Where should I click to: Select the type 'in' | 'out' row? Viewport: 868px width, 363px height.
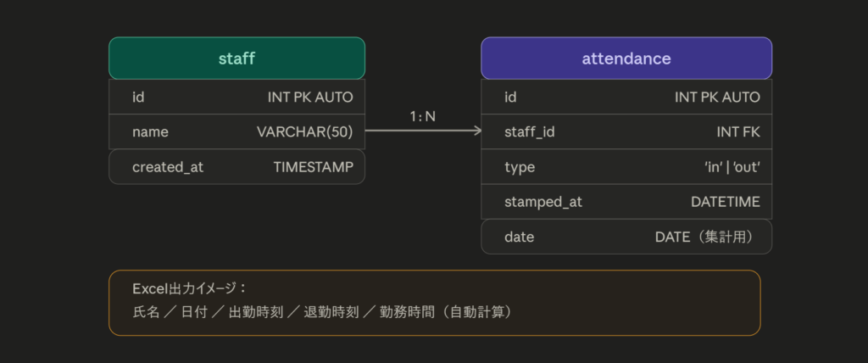click(626, 167)
